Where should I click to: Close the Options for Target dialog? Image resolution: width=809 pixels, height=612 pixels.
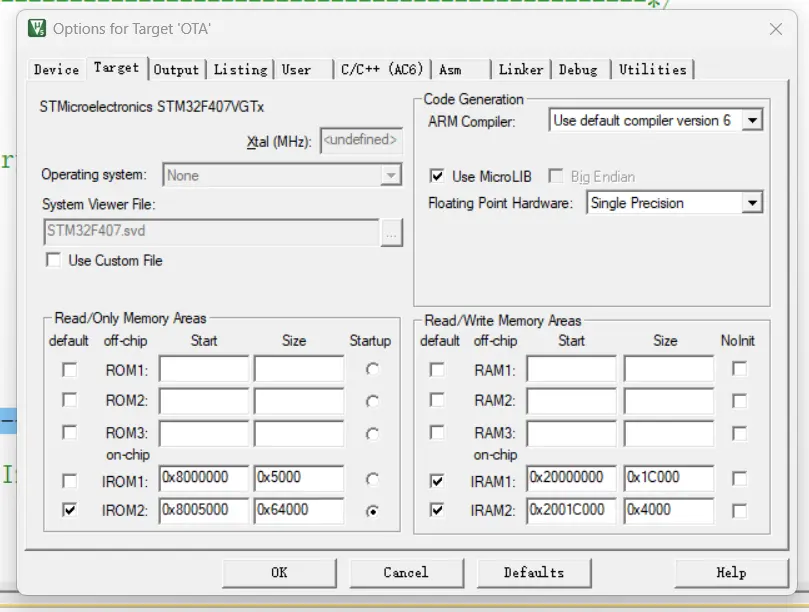[775, 29]
